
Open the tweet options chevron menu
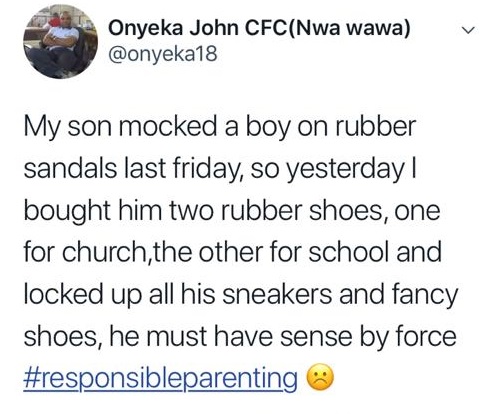tap(468, 30)
